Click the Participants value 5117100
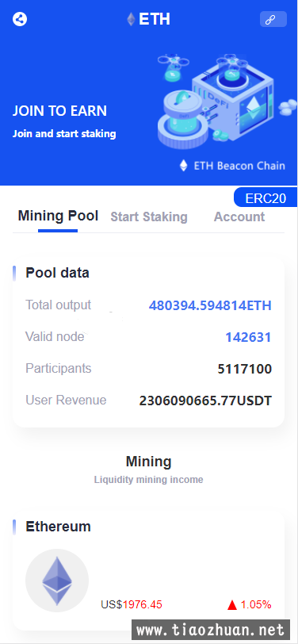 pos(245,369)
